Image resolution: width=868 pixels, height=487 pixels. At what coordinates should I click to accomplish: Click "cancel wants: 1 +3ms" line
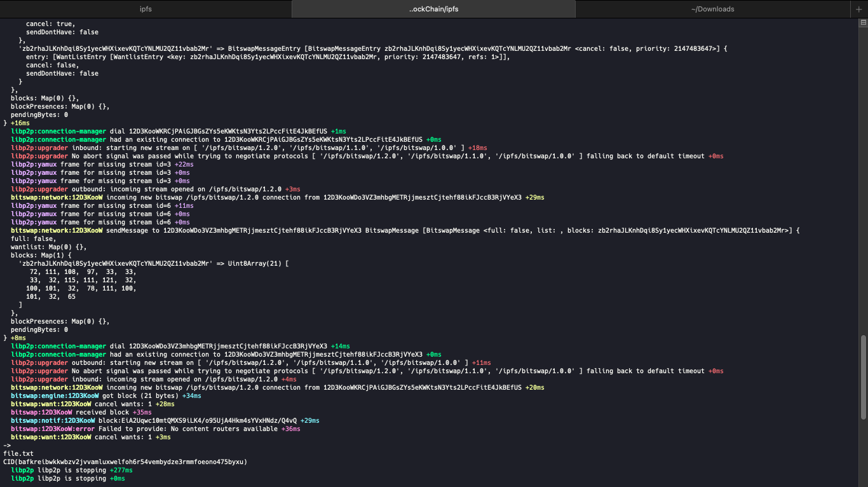pos(90,437)
